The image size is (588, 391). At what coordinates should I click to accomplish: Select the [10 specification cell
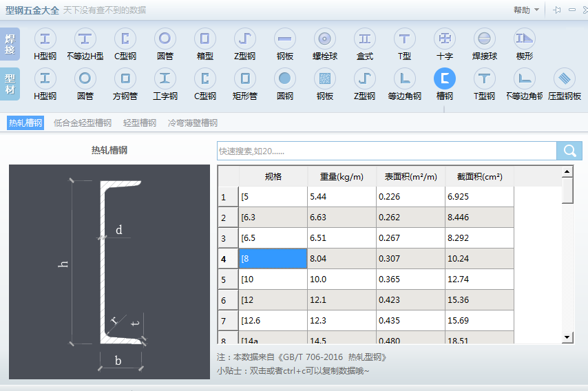point(273,279)
